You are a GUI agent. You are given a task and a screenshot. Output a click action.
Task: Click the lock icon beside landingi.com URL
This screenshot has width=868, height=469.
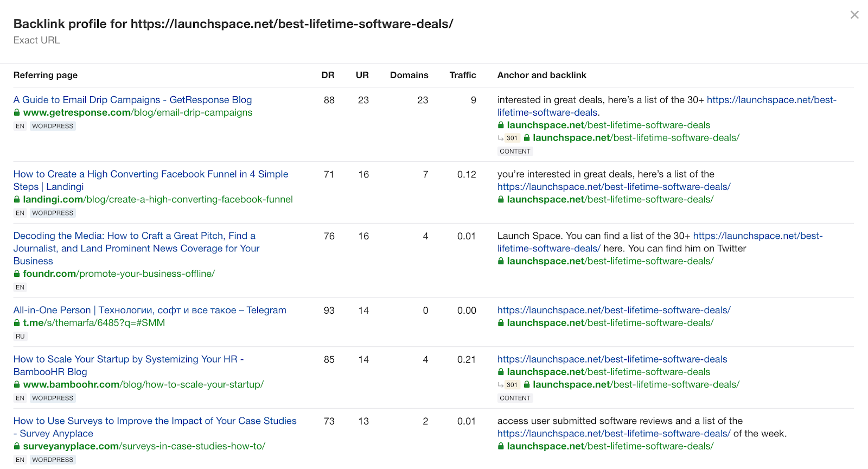point(17,199)
